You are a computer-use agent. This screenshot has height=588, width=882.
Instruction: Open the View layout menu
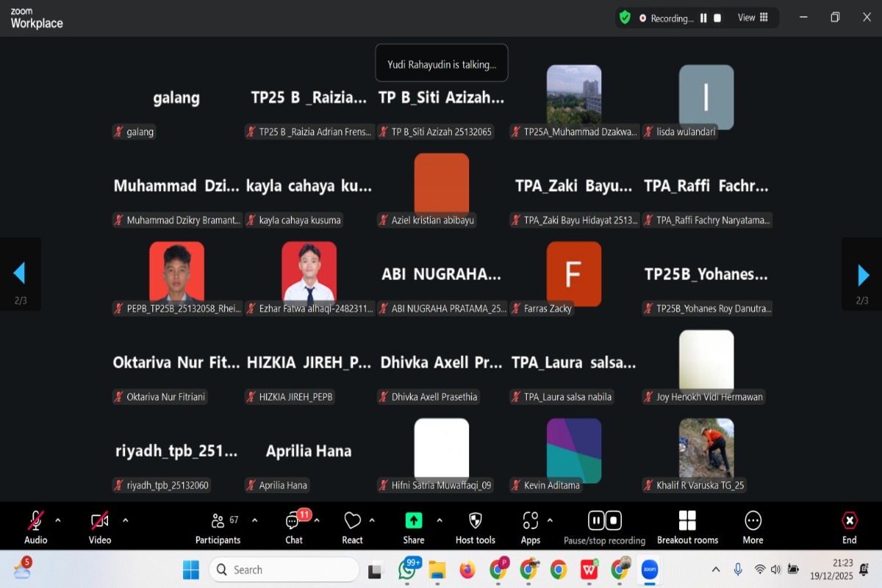[753, 18]
